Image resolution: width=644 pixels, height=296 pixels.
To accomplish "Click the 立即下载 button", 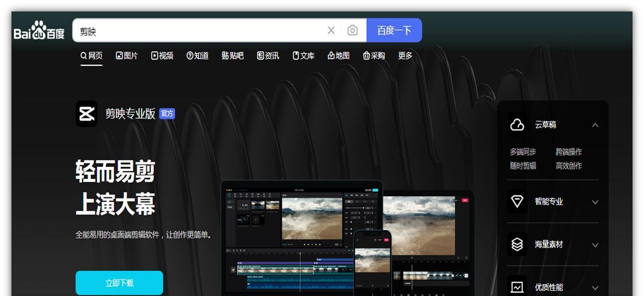I will [119, 283].
